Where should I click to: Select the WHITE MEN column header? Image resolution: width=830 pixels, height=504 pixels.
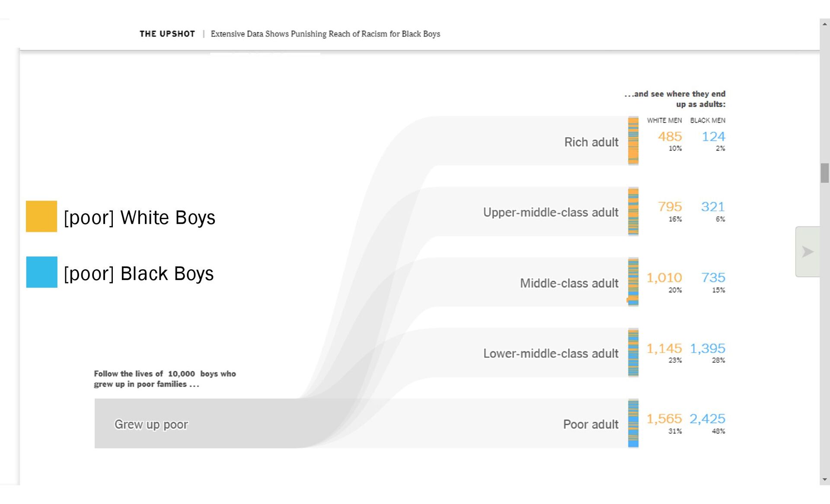click(664, 121)
